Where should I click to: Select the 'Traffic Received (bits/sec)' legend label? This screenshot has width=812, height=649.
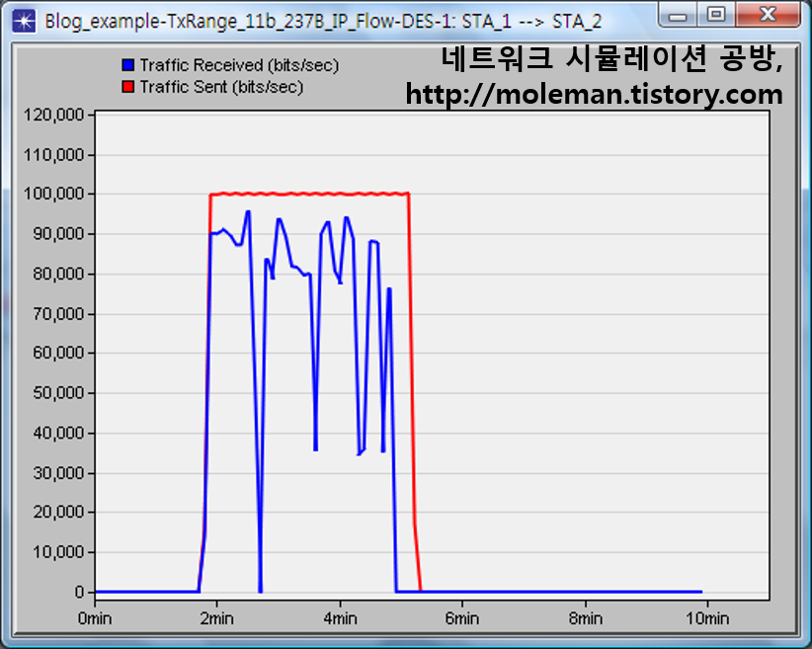(239, 65)
